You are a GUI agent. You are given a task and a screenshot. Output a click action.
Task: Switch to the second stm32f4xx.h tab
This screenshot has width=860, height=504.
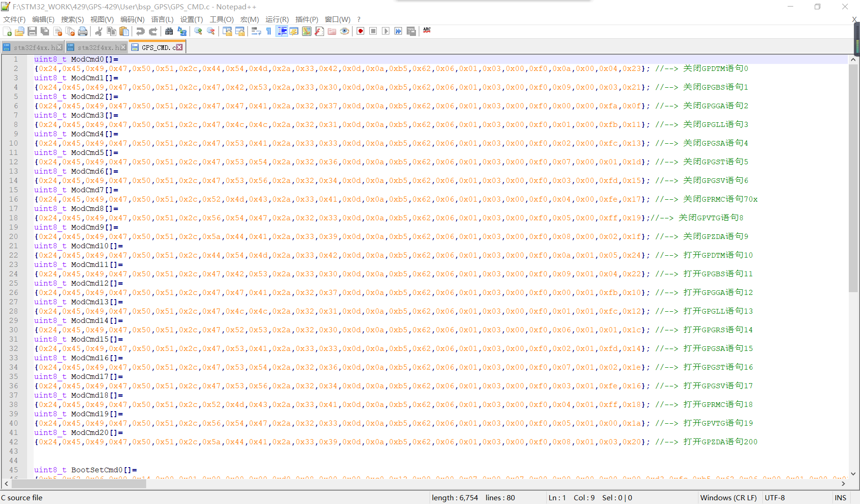[96, 48]
